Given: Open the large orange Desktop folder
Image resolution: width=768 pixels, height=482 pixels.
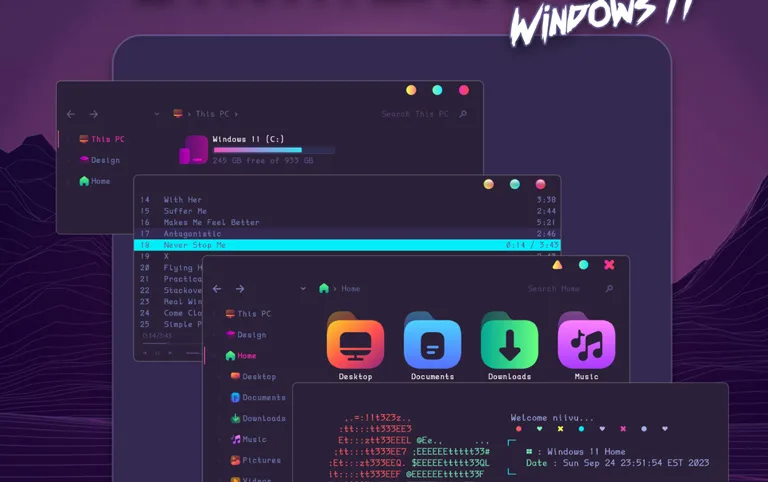Looking at the screenshot, I should coord(356,346).
